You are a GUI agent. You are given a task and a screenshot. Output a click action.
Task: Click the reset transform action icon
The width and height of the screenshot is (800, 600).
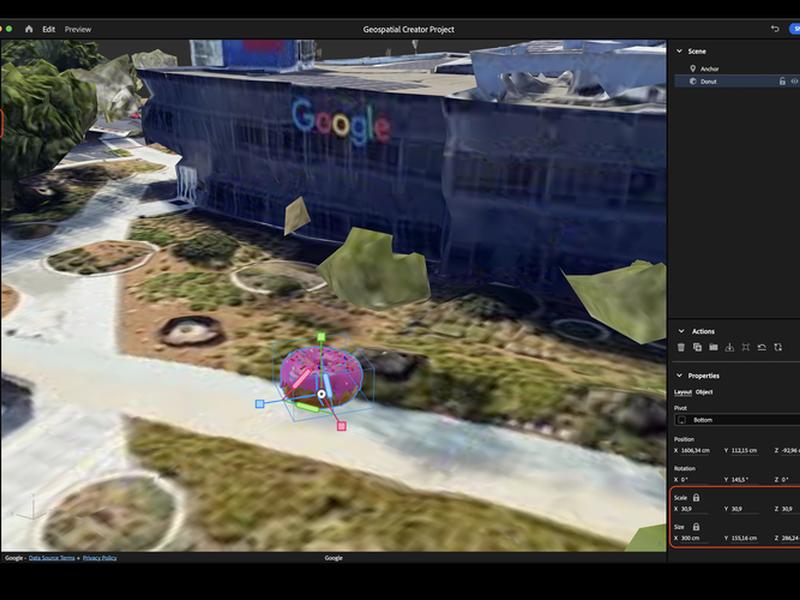762,347
